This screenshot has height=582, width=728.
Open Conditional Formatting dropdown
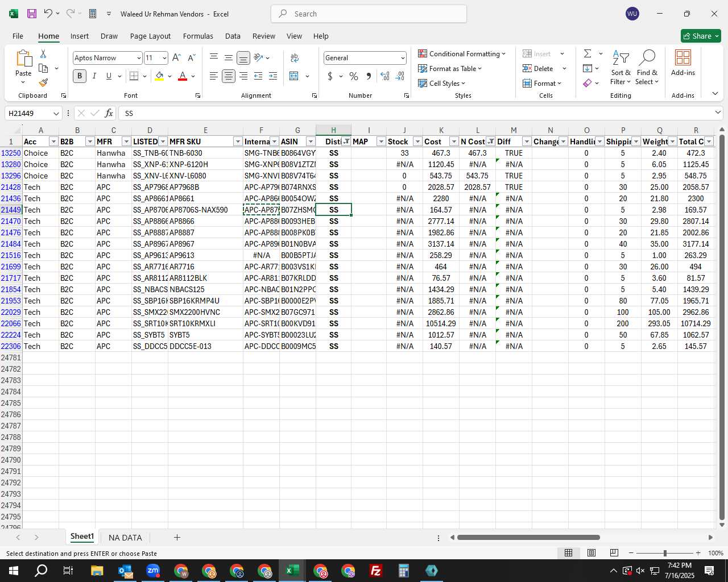(462, 53)
